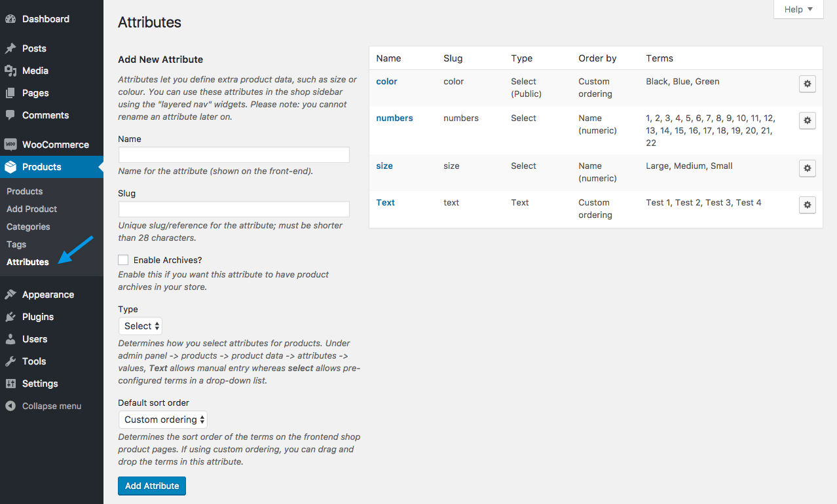837x504 pixels.
Task: Enable the Archives checkbox
Action: click(123, 260)
